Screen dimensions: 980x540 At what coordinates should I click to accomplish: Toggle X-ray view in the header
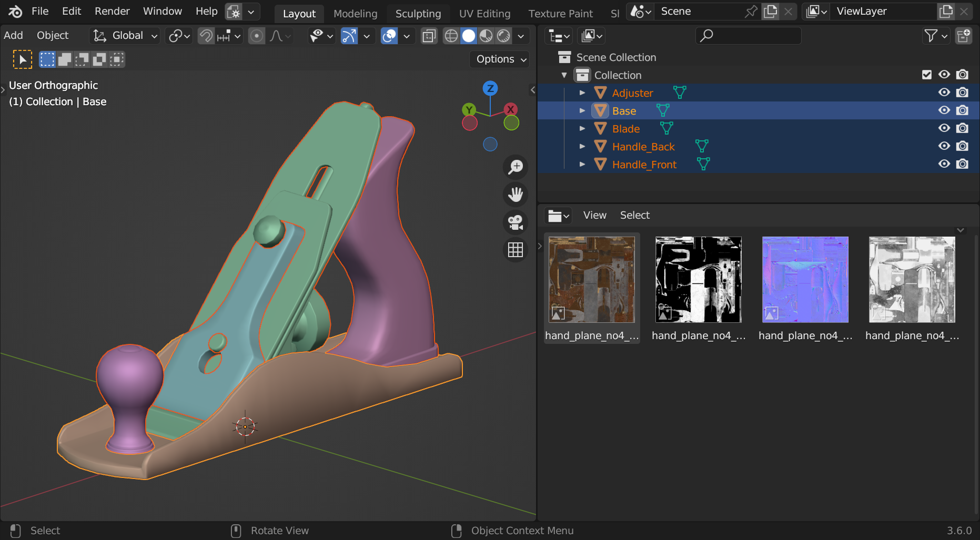pos(429,36)
